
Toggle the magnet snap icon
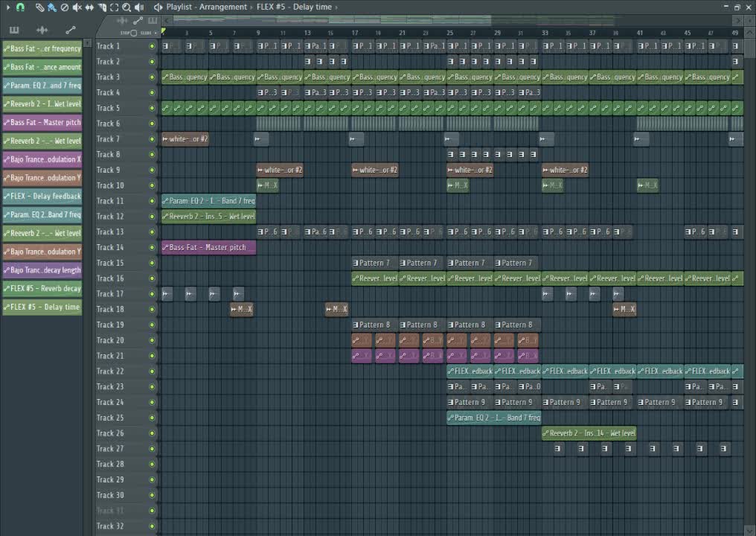tap(20, 7)
